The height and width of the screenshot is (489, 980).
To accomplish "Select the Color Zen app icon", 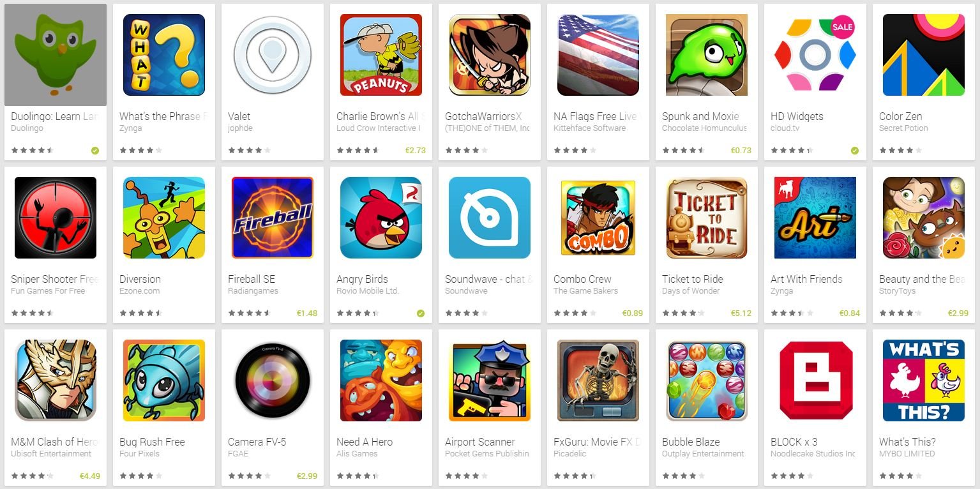I will click(x=924, y=55).
